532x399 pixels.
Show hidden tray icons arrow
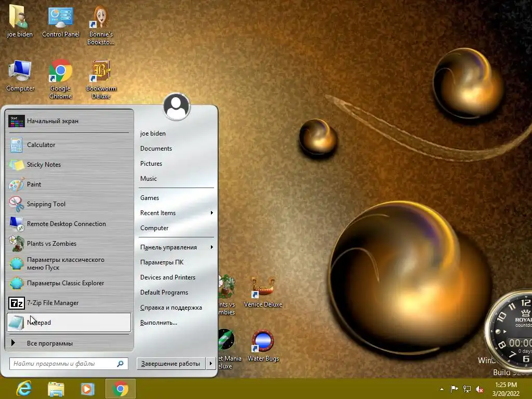click(442, 389)
